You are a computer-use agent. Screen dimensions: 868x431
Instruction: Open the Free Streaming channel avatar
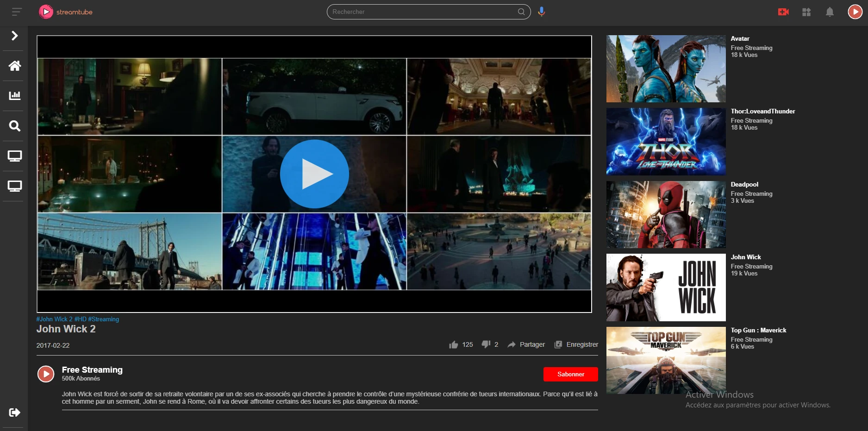pyautogui.click(x=46, y=374)
